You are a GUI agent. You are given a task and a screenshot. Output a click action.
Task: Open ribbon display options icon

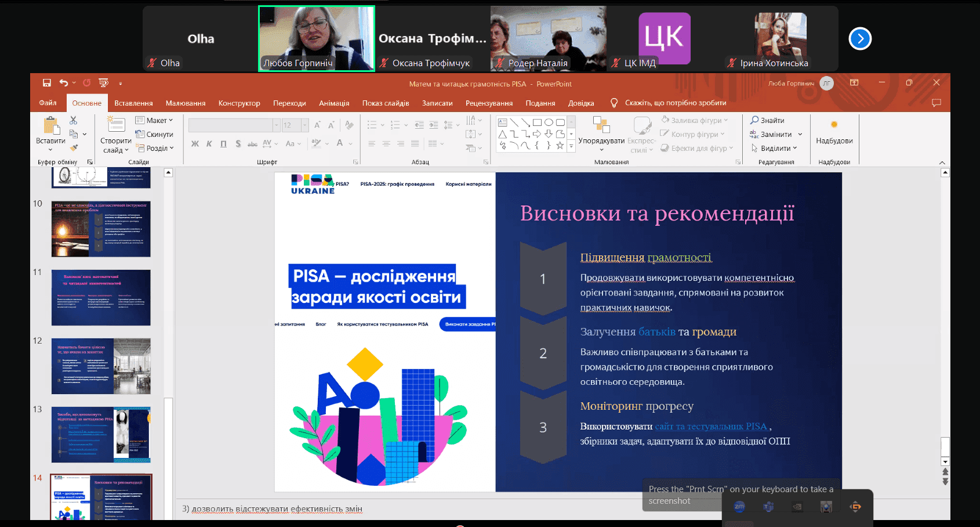(x=854, y=83)
